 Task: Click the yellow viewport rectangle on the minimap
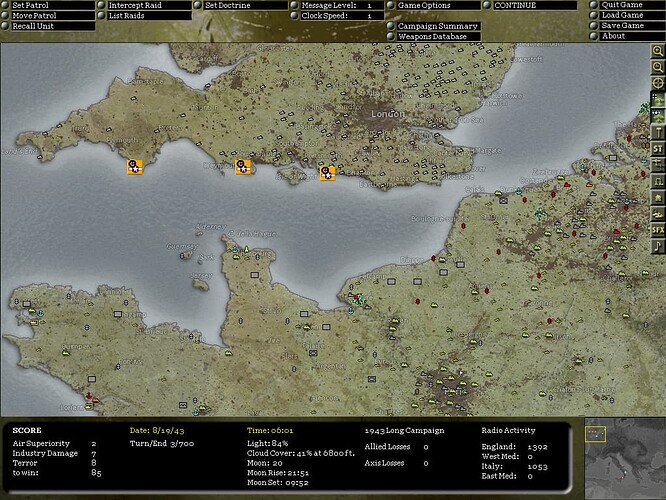click(x=595, y=434)
